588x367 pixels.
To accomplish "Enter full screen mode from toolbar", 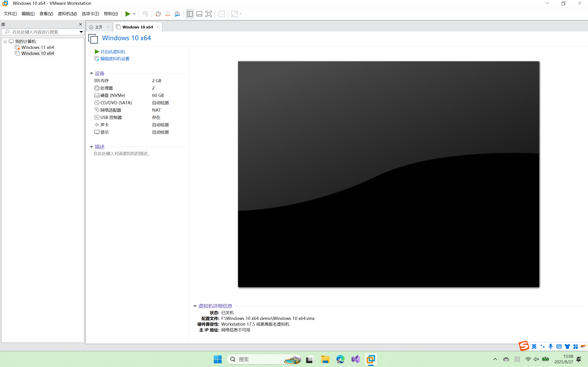I will coord(209,14).
